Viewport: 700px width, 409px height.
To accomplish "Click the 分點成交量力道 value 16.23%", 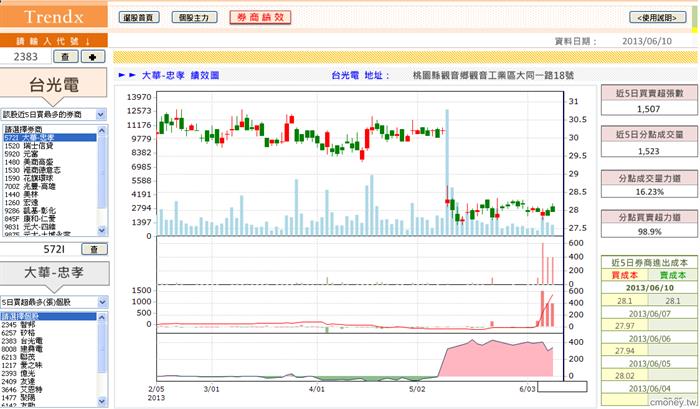I will click(650, 192).
